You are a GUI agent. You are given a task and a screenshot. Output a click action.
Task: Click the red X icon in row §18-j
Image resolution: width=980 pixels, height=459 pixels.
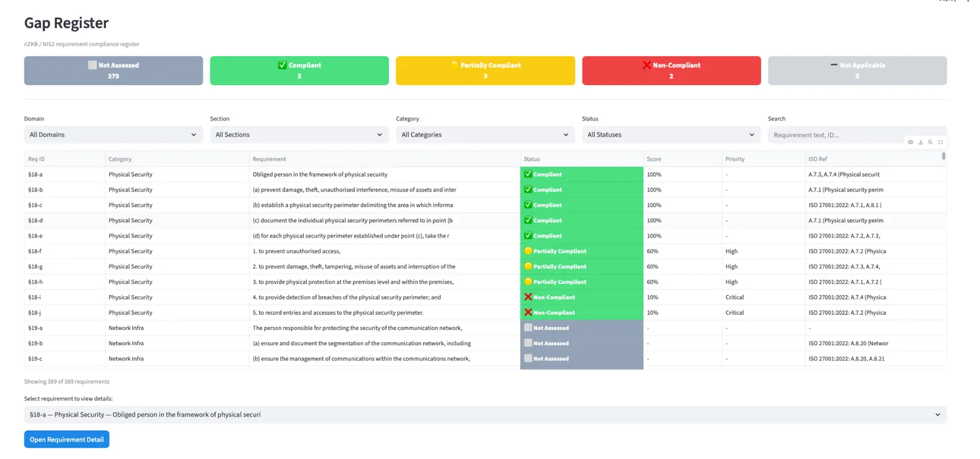coord(528,312)
